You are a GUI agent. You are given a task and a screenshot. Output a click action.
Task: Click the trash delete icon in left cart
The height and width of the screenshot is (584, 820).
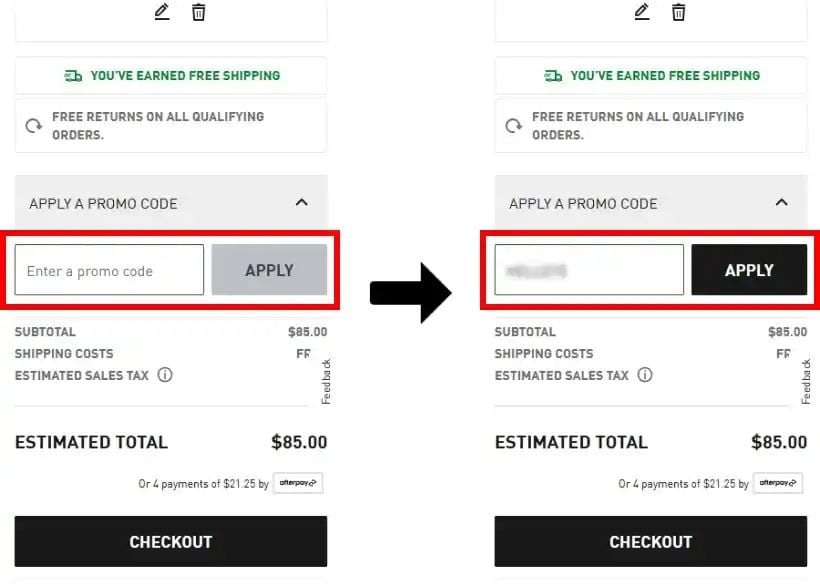click(199, 12)
